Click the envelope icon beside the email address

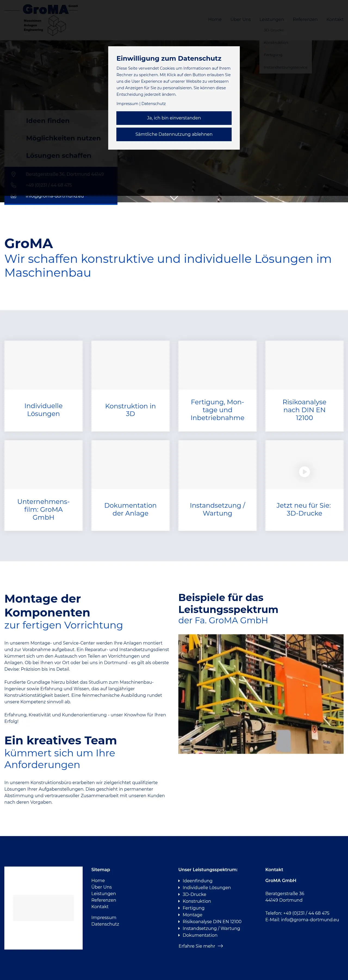[x=13, y=196]
